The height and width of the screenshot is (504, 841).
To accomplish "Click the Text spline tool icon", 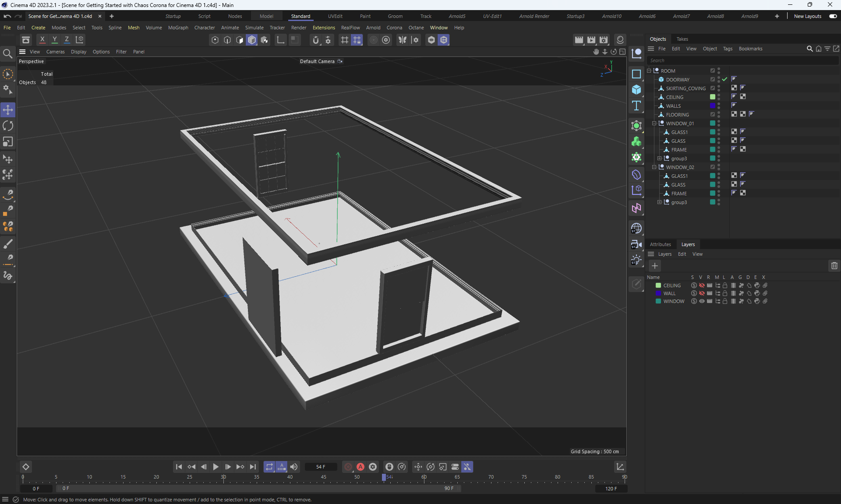I will [636, 106].
